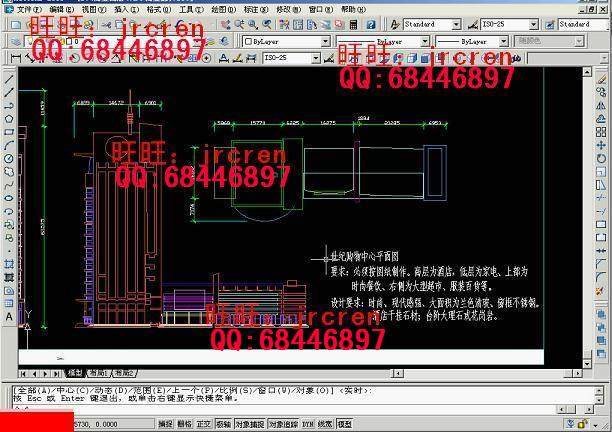Open the QuickCalc calculator icon

[353, 25]
